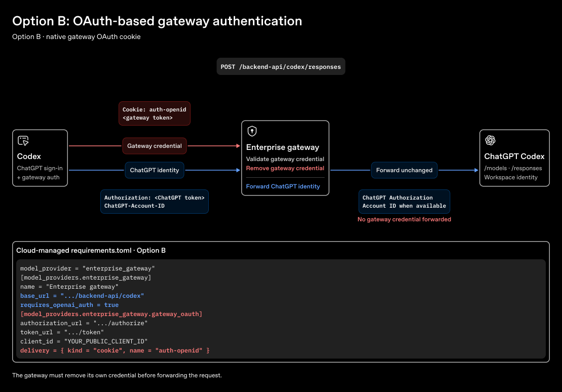This screenshot has width=562, height=392.
Task: Click the 'Enterprise gateway' heading
Action: (282, 147)
